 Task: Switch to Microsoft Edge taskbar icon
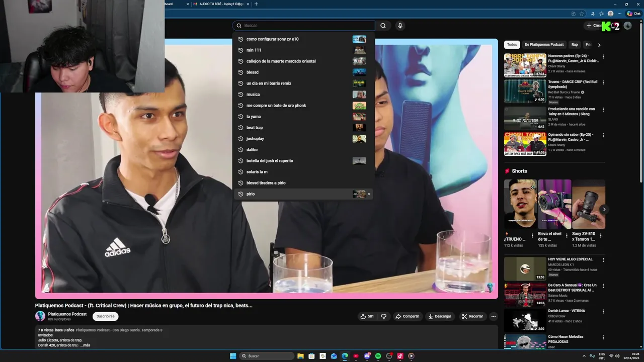(345, 356)
